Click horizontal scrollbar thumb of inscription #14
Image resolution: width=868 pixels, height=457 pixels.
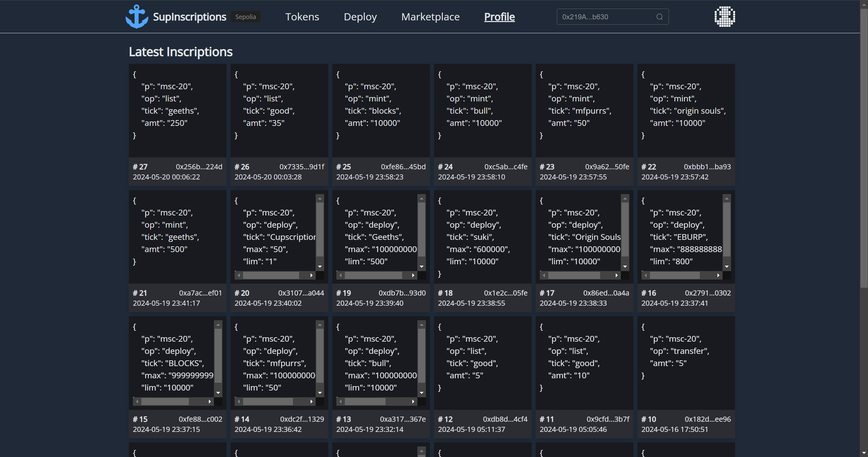coord(268,402)
